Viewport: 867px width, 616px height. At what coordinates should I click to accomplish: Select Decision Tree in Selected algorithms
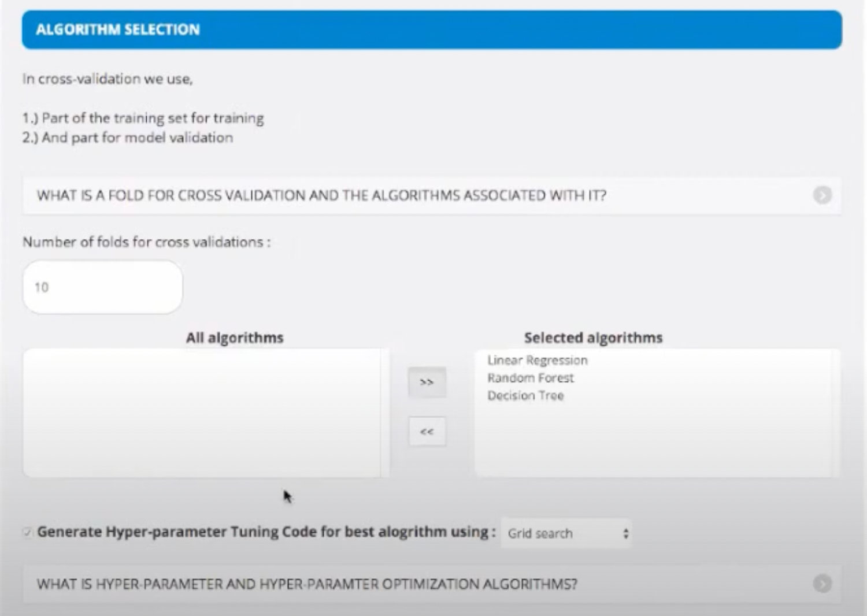tap(525, 396)
